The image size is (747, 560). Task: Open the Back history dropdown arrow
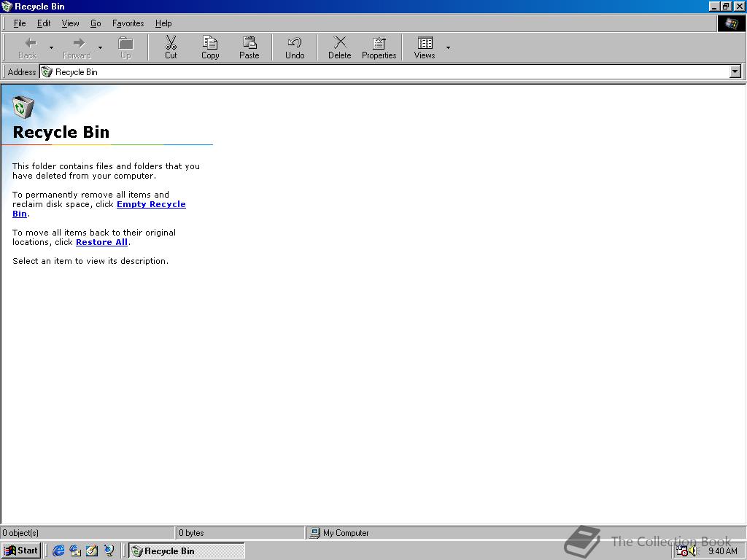(51, 47)
